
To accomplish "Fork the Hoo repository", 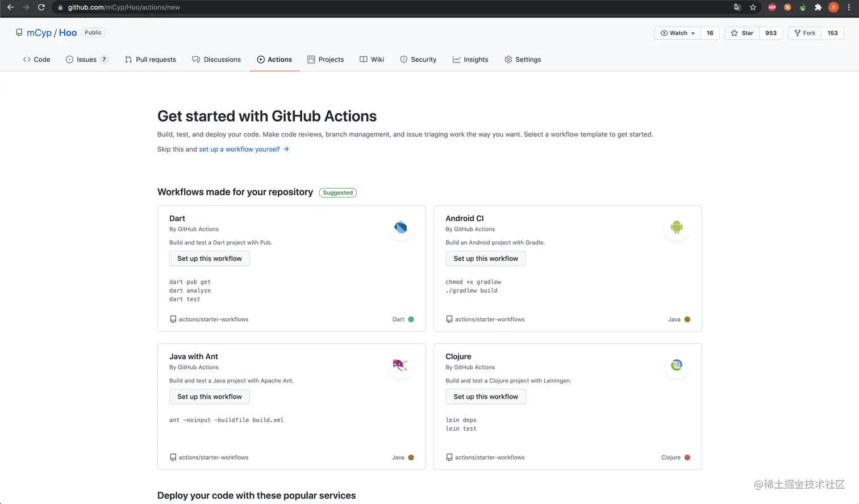I will (x=804, y=33).
